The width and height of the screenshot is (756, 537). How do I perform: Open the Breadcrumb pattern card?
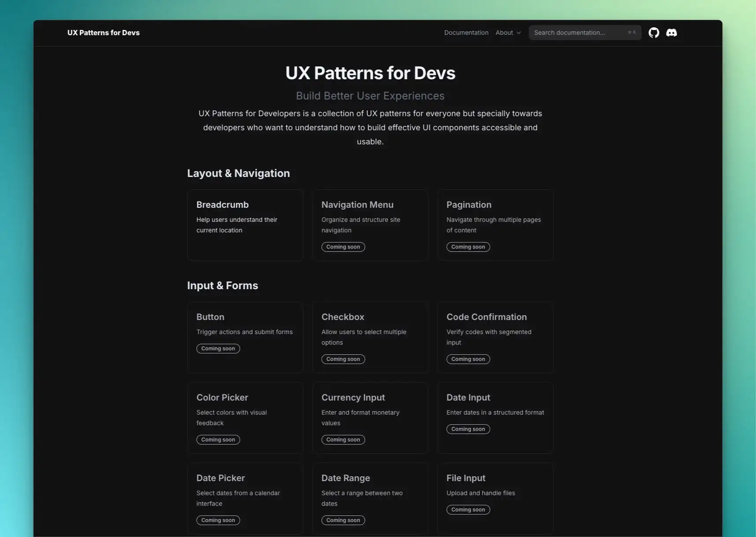(245, 224)
